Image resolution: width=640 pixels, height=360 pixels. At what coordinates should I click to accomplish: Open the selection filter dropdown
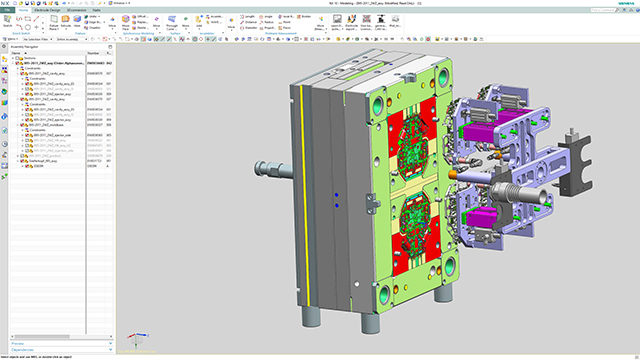tap(38, 39)
